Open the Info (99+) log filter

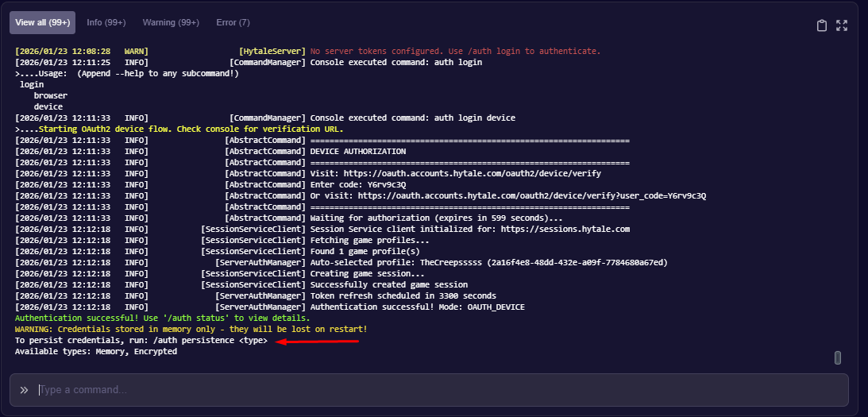click(x=106, y=22)
